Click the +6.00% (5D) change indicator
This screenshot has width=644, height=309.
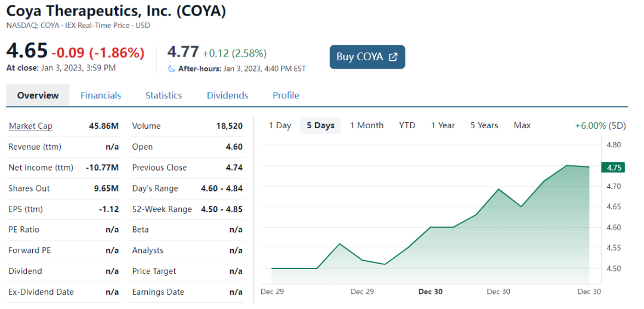(x=600, y=125)
